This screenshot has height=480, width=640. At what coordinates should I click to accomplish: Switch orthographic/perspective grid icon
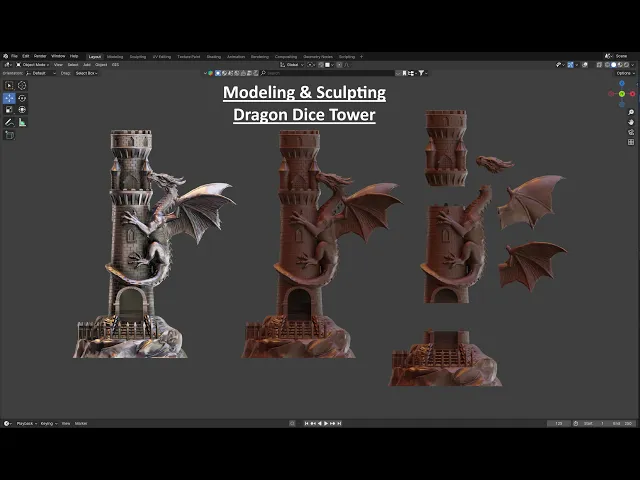[631, 142]
